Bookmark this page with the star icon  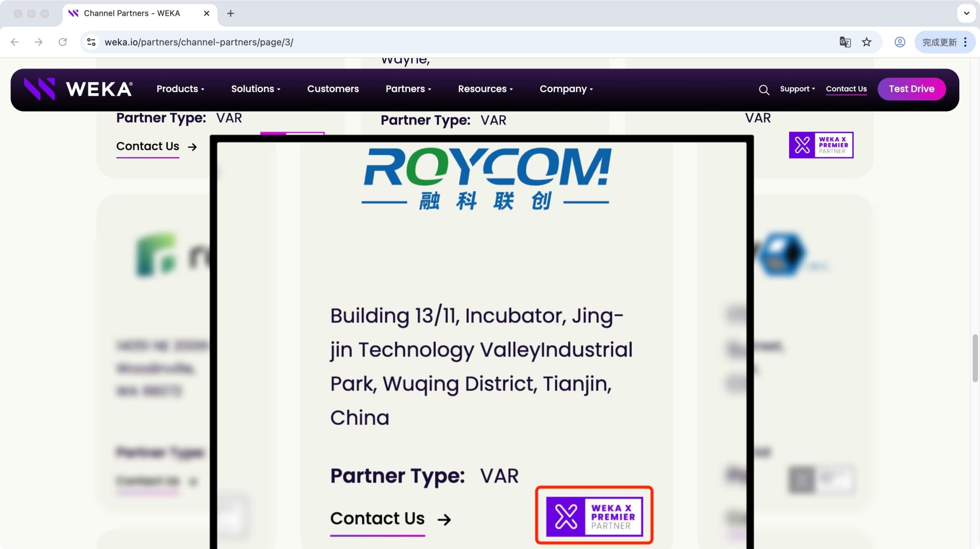867,42
